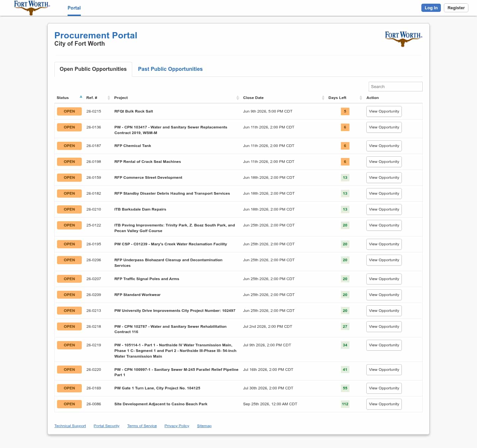View Opportunity for ref 26-0218 sewer rehabilitation
The height and width of the screenshot is (448, 477).
384,326
